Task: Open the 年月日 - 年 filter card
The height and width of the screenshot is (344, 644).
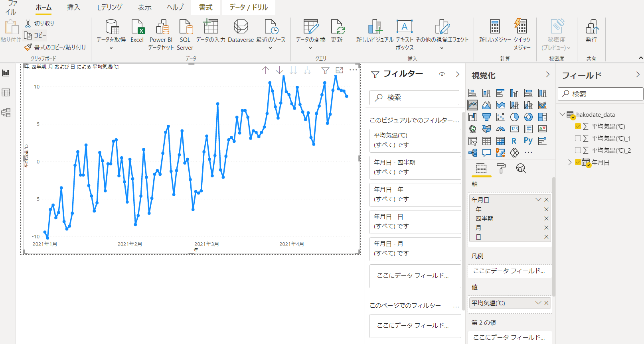Action: pos(415,195)
